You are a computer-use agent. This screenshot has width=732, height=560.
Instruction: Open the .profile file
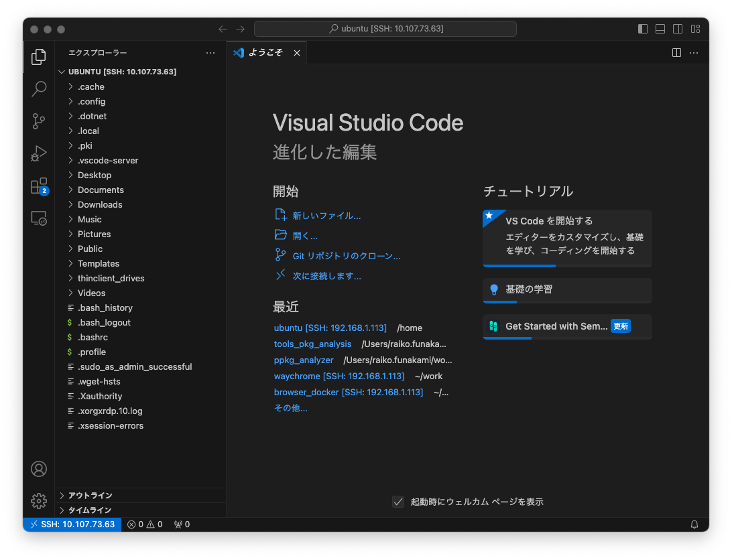coord(140,352)
